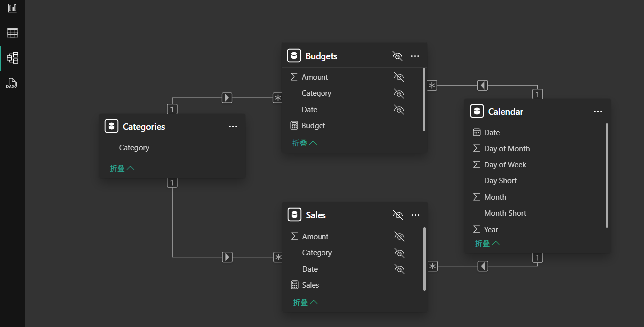This screenshot has width=644, height=327.
Task: Click the Sales table database icon
Action: (x=294, y=215)
